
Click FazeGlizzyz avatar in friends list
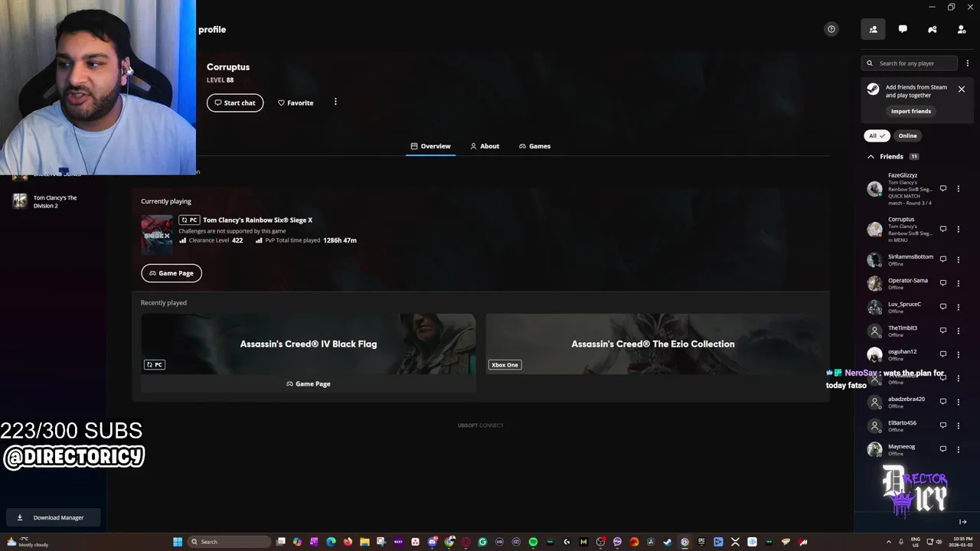[x=874, y=189]
